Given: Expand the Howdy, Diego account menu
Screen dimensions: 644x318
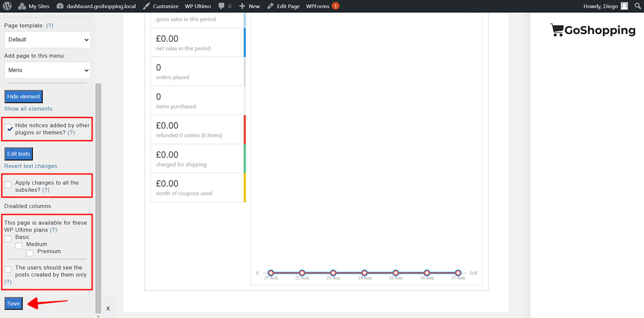Looking at the screenshot, I should tap(604, 6).
